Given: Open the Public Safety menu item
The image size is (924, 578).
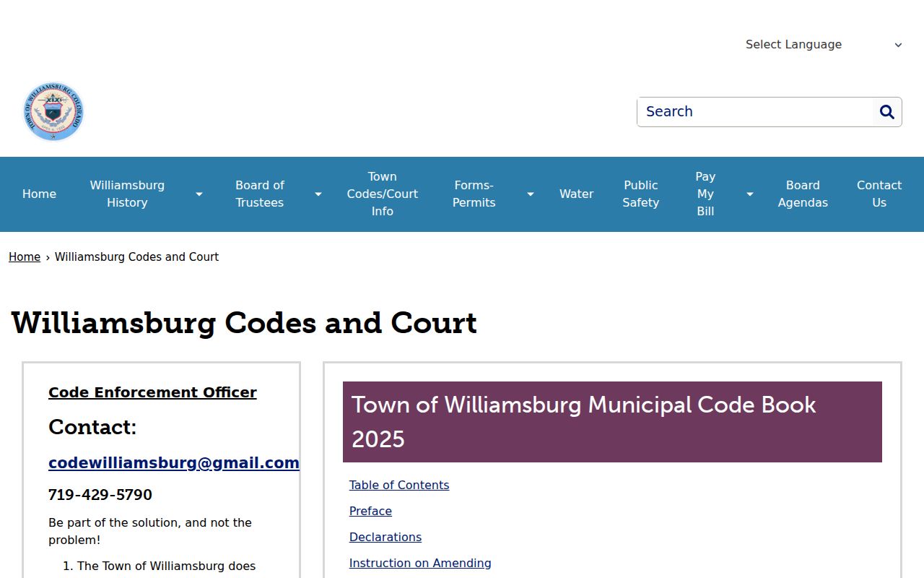Looking at the screenshot, I should coord(641,194).
